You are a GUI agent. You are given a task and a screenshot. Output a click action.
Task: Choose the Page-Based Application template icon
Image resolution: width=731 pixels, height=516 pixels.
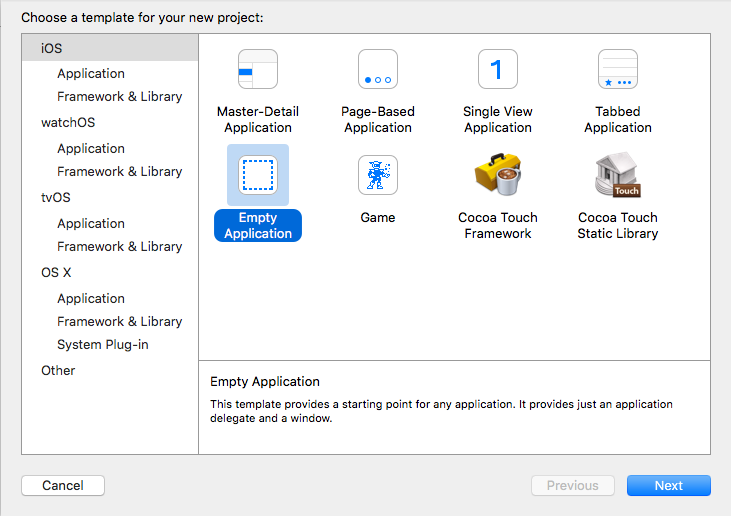(378, 69)
